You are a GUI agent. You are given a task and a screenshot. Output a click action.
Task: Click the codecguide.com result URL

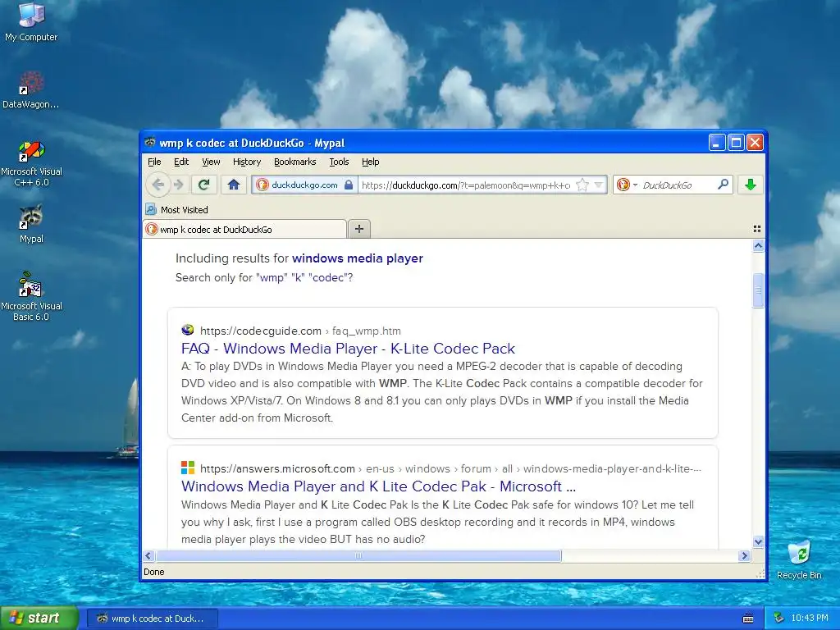pos(300,331)
